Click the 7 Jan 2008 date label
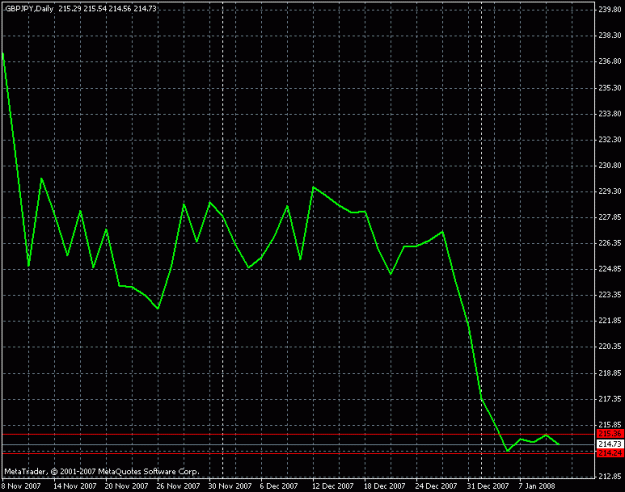 (537, 486)
